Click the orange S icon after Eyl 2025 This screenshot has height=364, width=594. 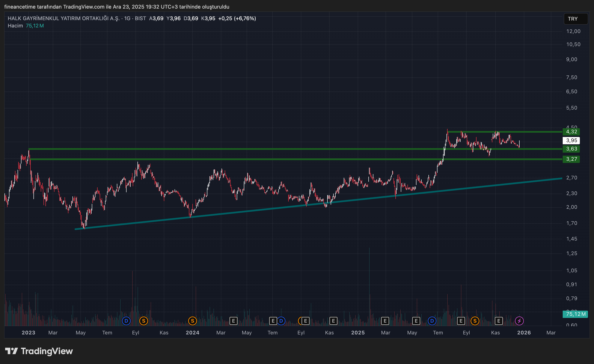pyautogui.click(x=475, y=321)
